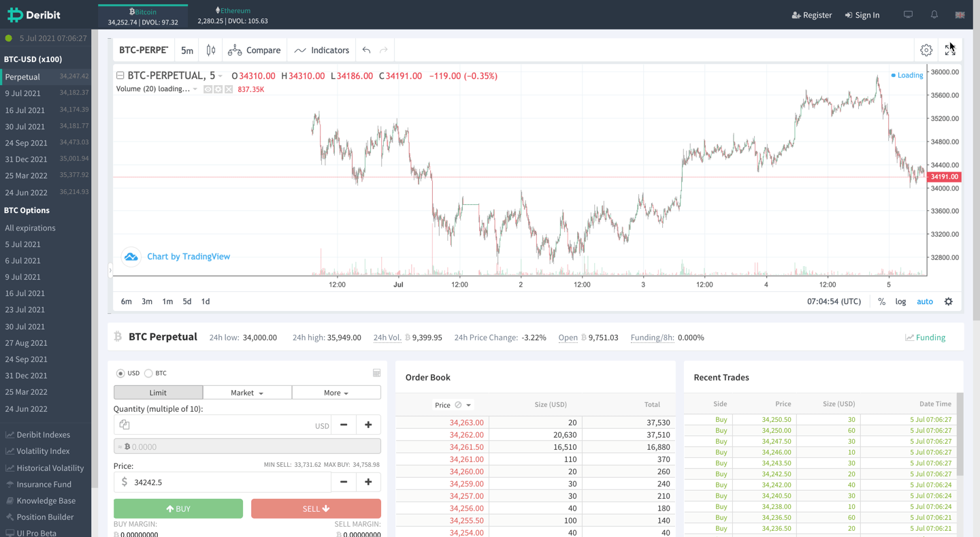Open chart properties gear in top toolbar
This screenshot has height=537, width=980.
[x=926, y=50]
